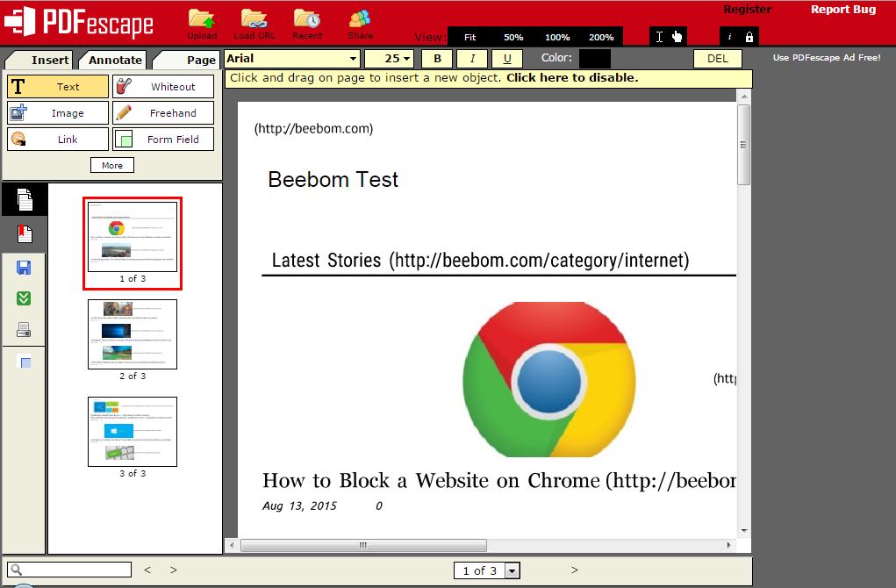This screenshot has height=588, width=896.
Task: Switch to the bookmarks sidebar view
Action: 24,233
